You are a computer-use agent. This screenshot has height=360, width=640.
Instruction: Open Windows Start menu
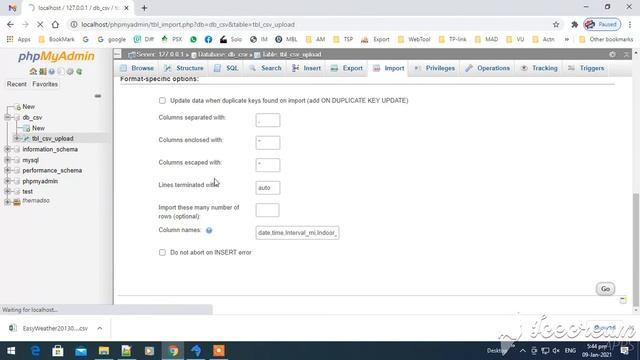click(x=11, y=351)
